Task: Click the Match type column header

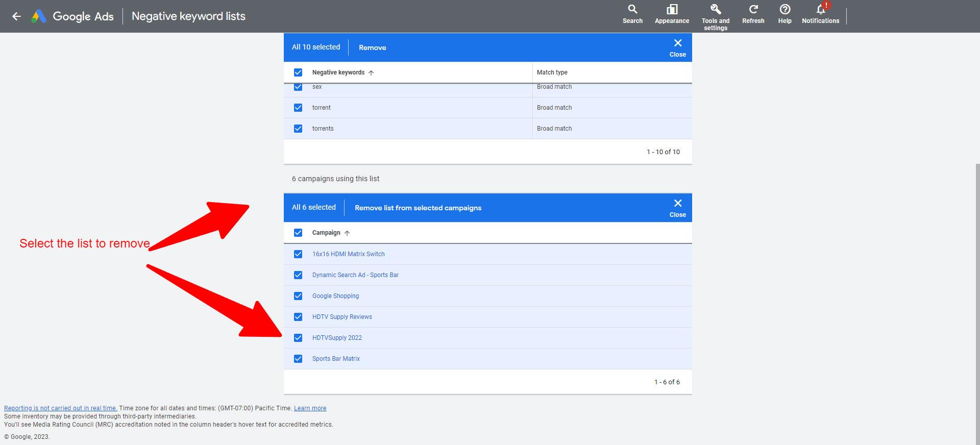Action: [x=552, y=72]
